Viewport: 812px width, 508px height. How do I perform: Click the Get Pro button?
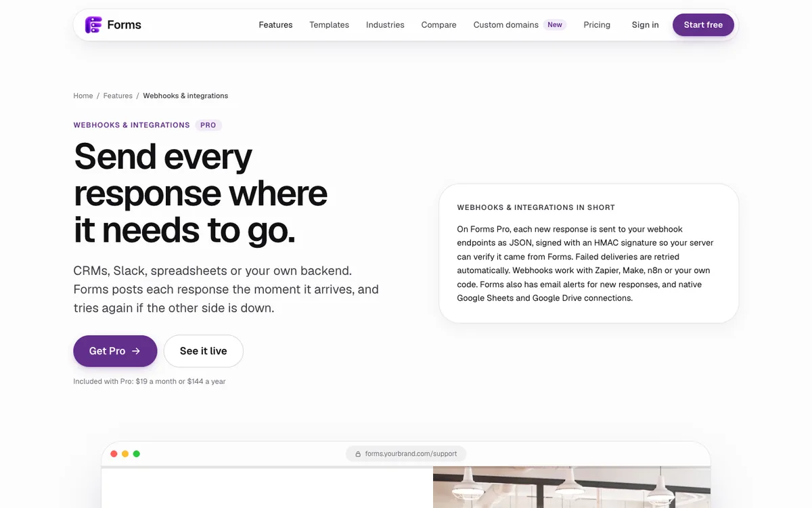coord(115,351)
